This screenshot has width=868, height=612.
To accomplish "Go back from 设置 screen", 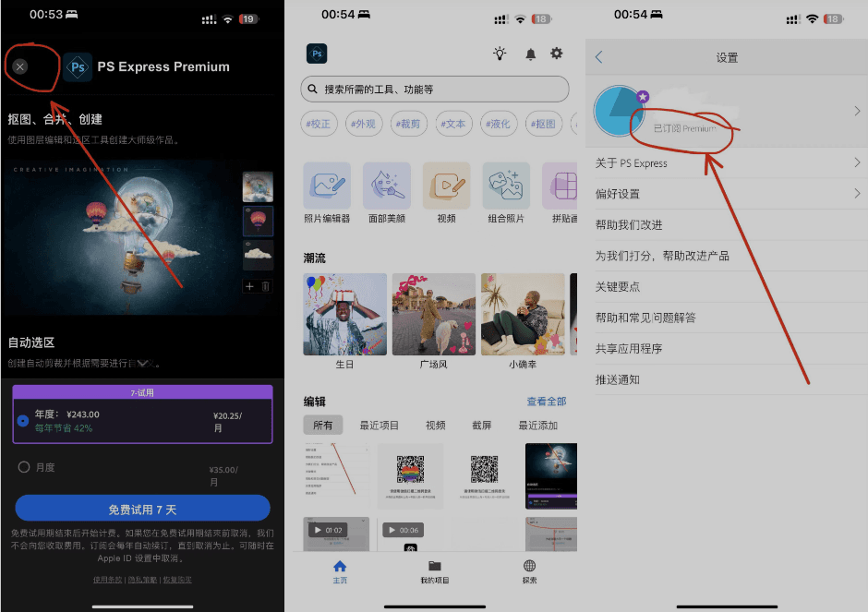I will point(598,57).
